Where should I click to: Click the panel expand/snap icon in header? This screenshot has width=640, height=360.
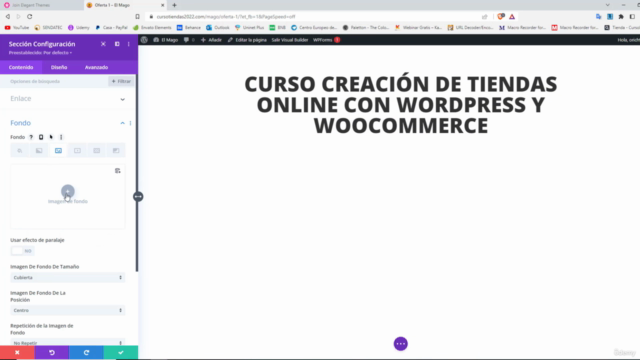pos(117,44)
